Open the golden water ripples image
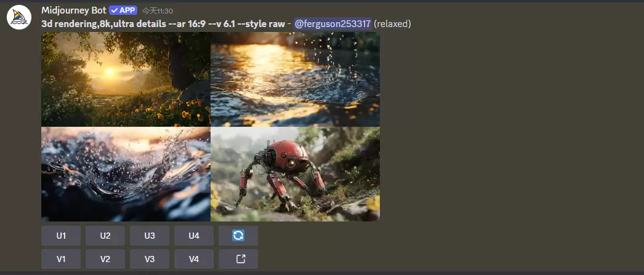The width and height of the screenshot is (644, 275). [x=295, y=79]
